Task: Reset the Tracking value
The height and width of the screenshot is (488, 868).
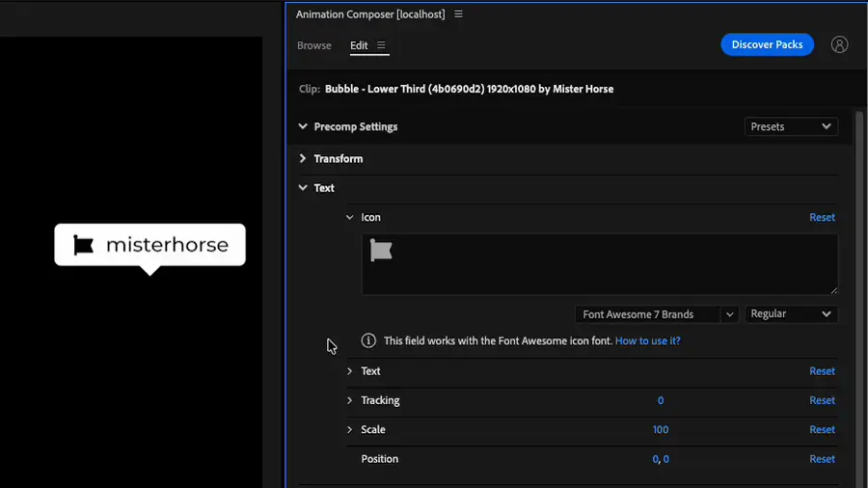Action: (822, 400)
